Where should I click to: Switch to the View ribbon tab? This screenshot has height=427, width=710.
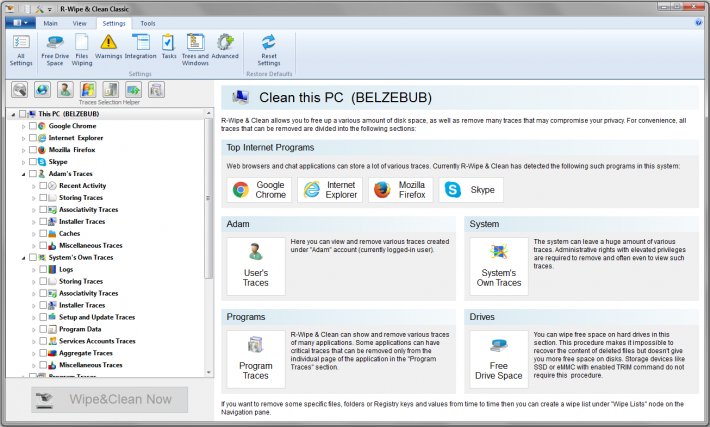[79, 23]
